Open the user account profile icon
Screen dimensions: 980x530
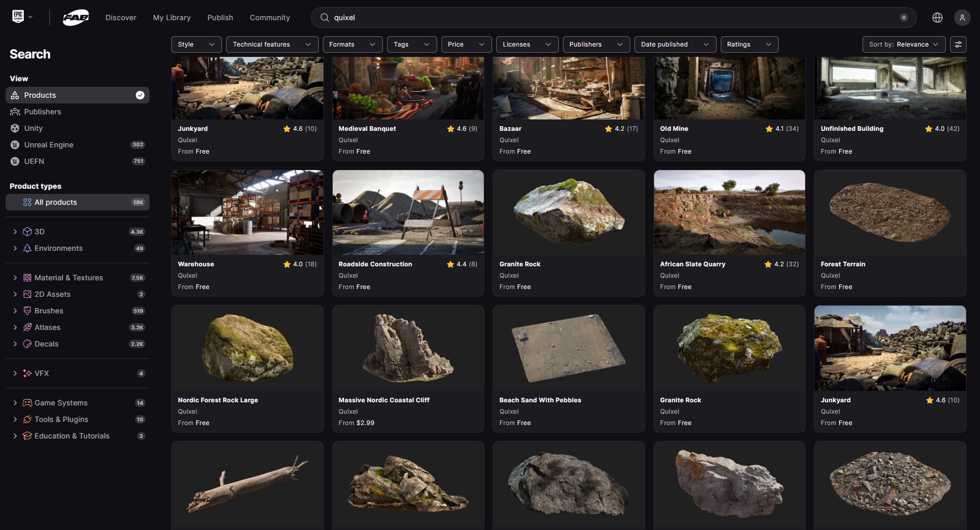coord(962,18)
